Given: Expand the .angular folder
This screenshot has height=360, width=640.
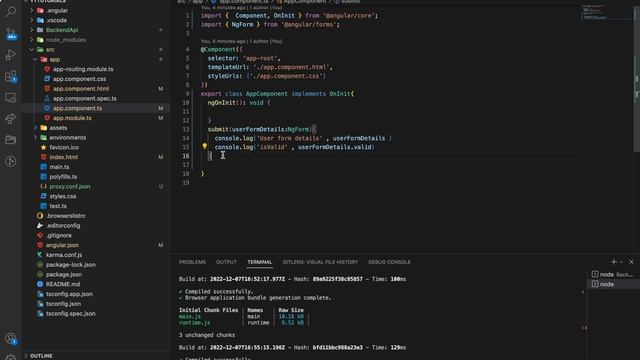Looking at the screenshot, I should (x=32, y=10).
